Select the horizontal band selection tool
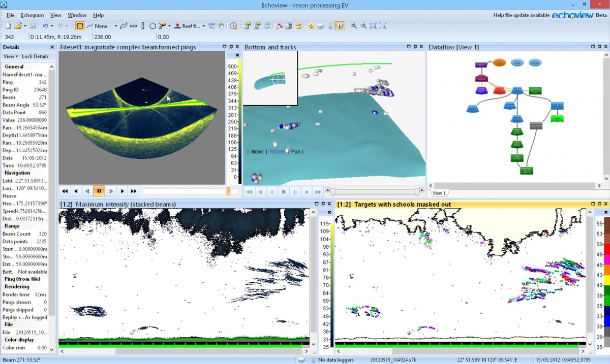 pos(133,26)
